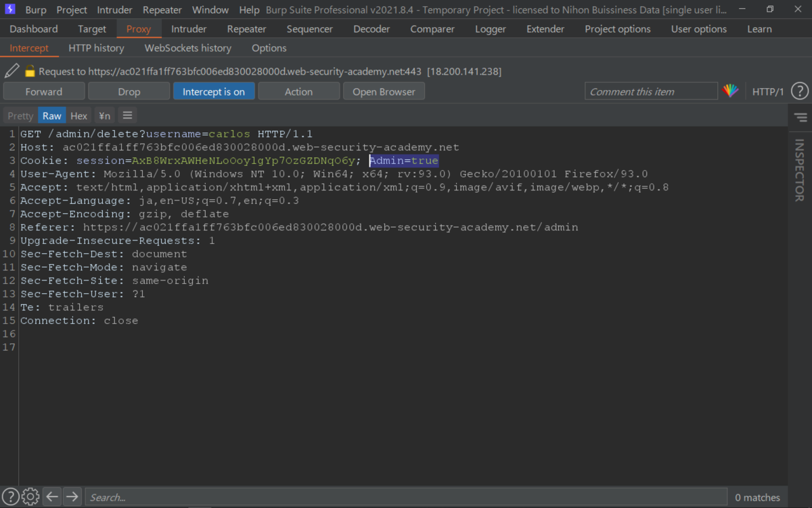Open the search settings gear icon

(30, 496)
